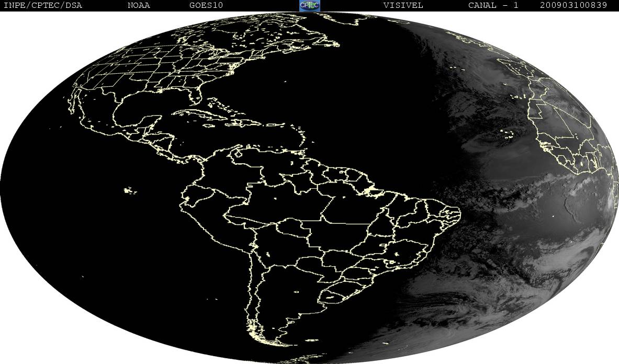
Task: Click the VISIVEL channel type label
Action: (403, 5)
